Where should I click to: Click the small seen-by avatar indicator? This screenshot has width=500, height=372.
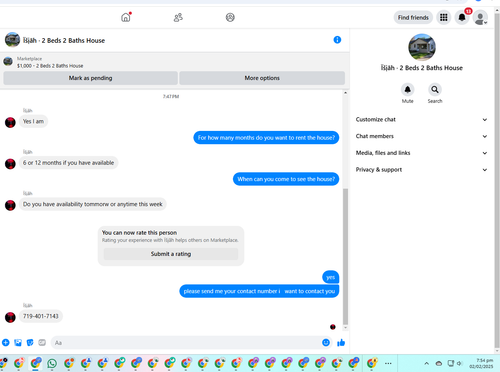click(333, 327)
